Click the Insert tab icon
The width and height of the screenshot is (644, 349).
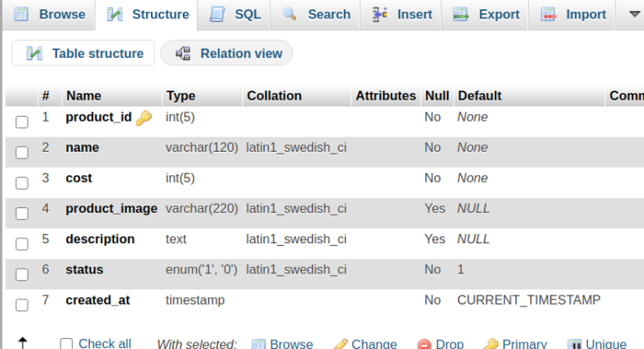(380, 14)
